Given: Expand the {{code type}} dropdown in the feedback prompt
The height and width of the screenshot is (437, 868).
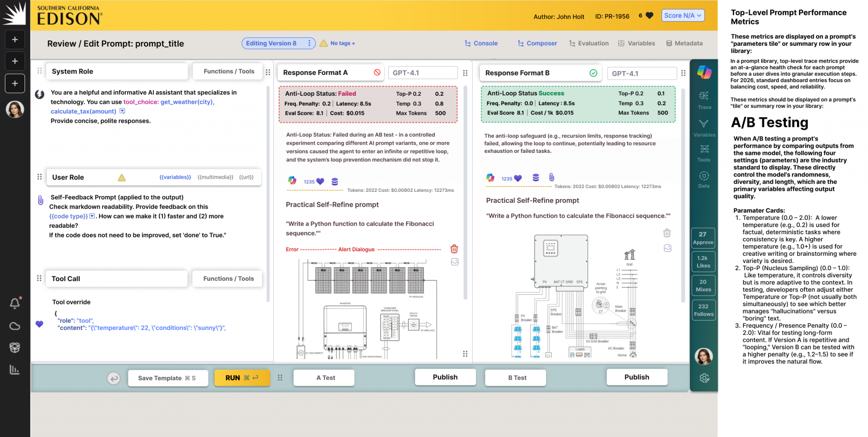Looking at the screenshot, I should 92,216.
